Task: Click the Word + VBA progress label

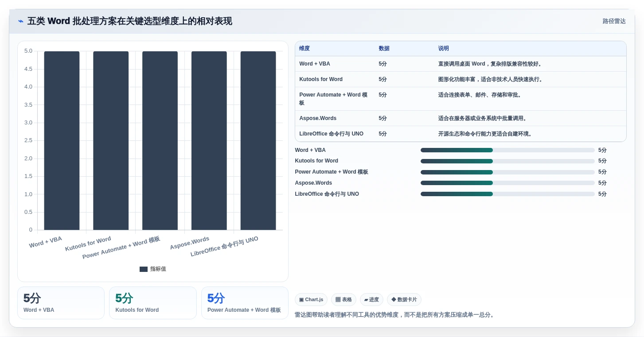Action: point(310,150)
